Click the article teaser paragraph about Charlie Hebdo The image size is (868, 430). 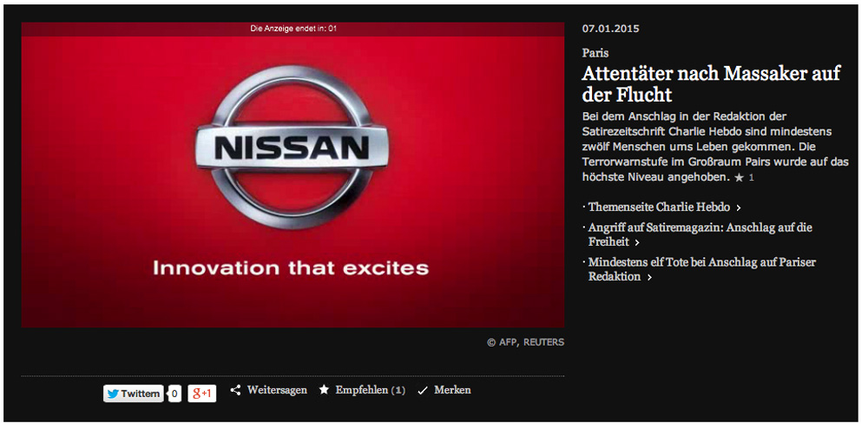pyautogui.click(x=715, y=148)
